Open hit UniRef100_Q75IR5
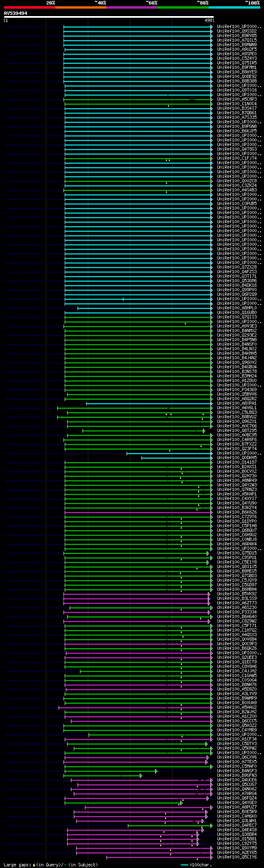Image resolution: width=264 pixels, height=868 pixels. pyautogui.click(x=237, y=63)
